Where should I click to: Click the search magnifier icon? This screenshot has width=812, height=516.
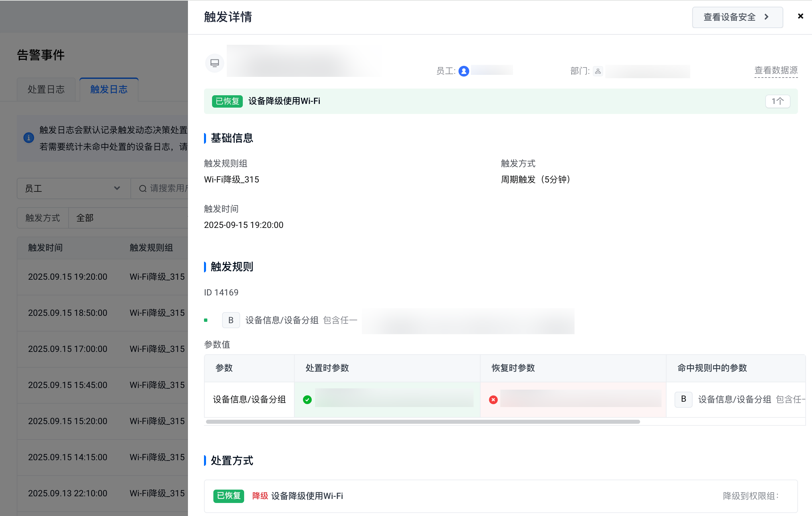[143, 188]
